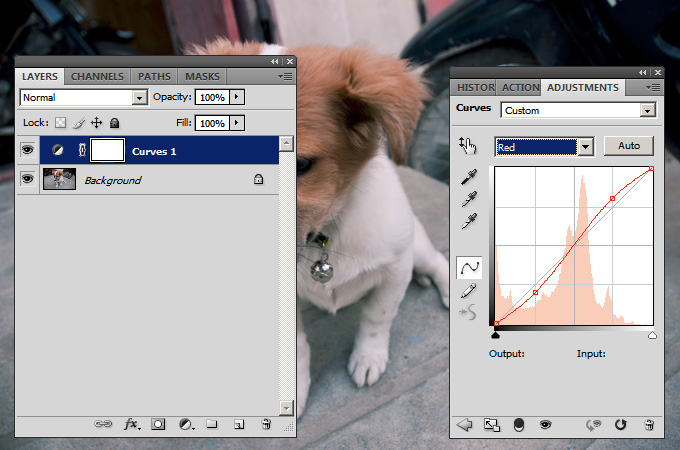Image resolution: width=680 pixels, height=450 pixels.
Task: Click the Curves 1 adjustment icon thumbnail
Action: 58,150
